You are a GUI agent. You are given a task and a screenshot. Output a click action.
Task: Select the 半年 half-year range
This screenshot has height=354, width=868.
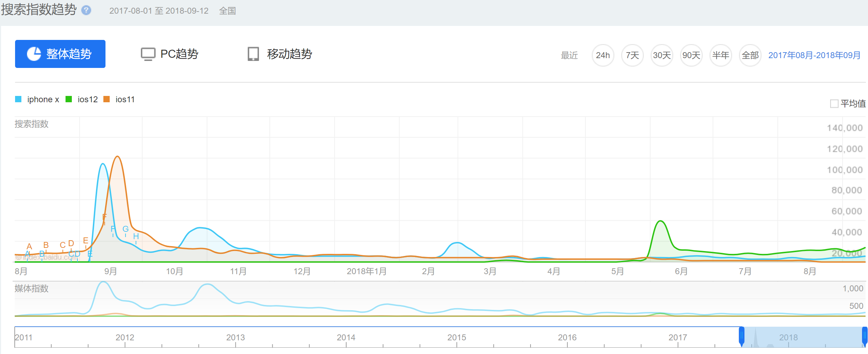[720, 55]
